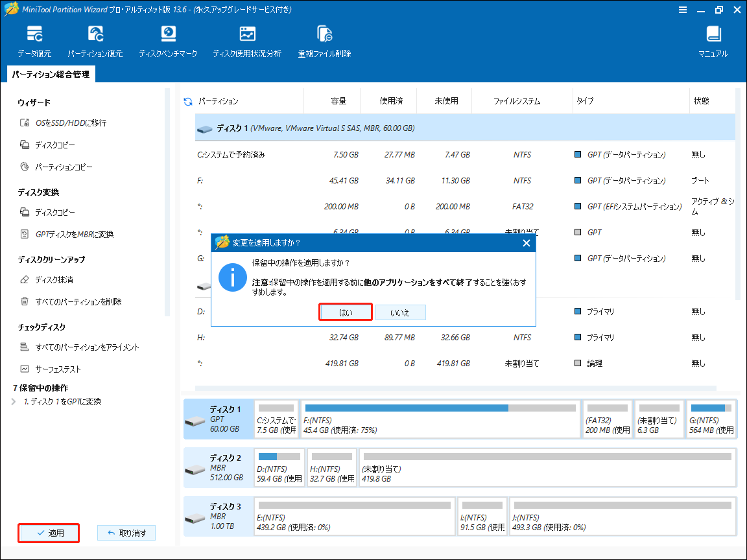This screenshot has height=560, width=747.
Task: Select the F: partition row
Action: click(465, 180)
